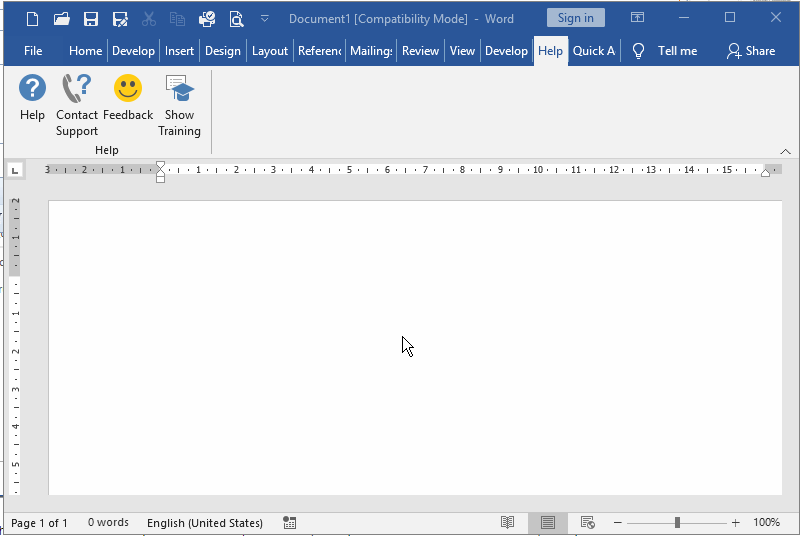Click the zoom slider handle

click(677, 523)
